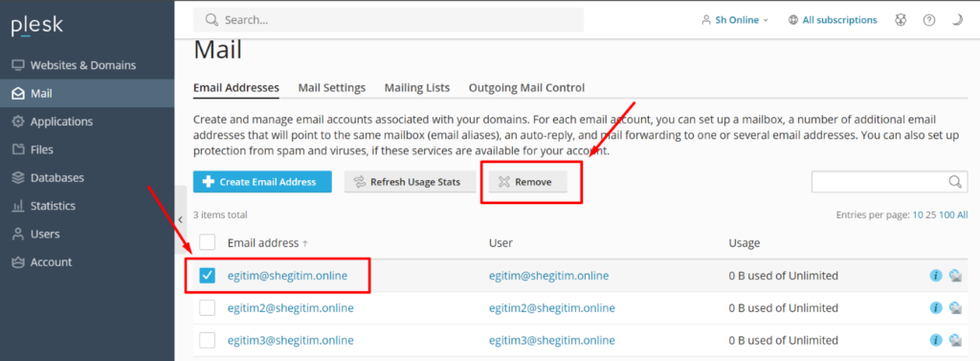Click the Remove button

(x=527, y=181)
